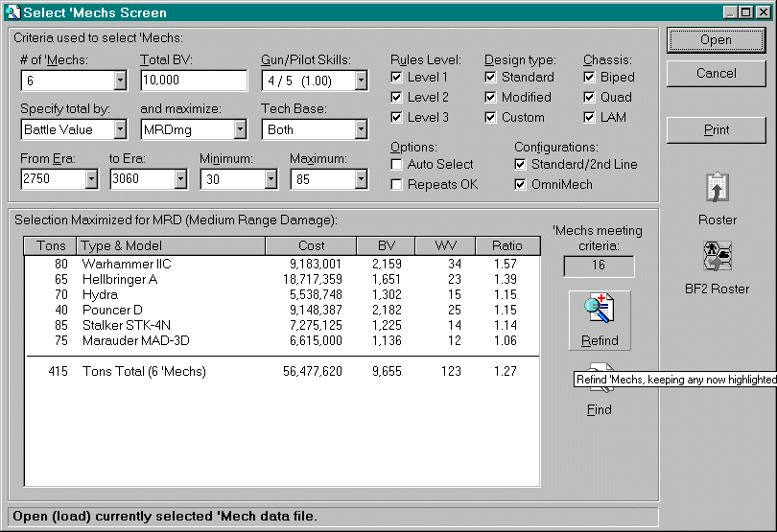
Task: Sort by Tons column header
Action: click(51, 245)
